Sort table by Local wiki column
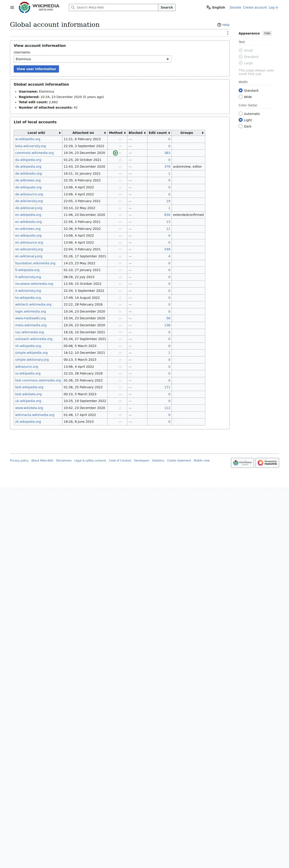The width and height of the screenshot is (289, 868). click(38, 133)
